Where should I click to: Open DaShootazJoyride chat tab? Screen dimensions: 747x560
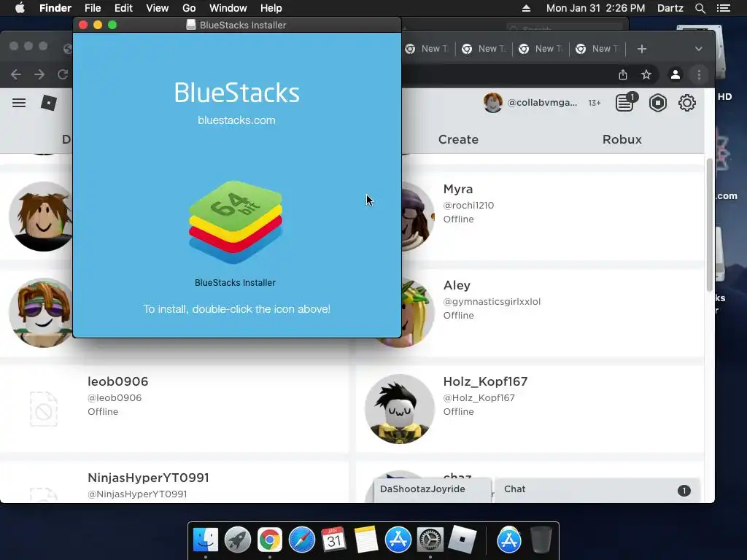tap(432, 489)
